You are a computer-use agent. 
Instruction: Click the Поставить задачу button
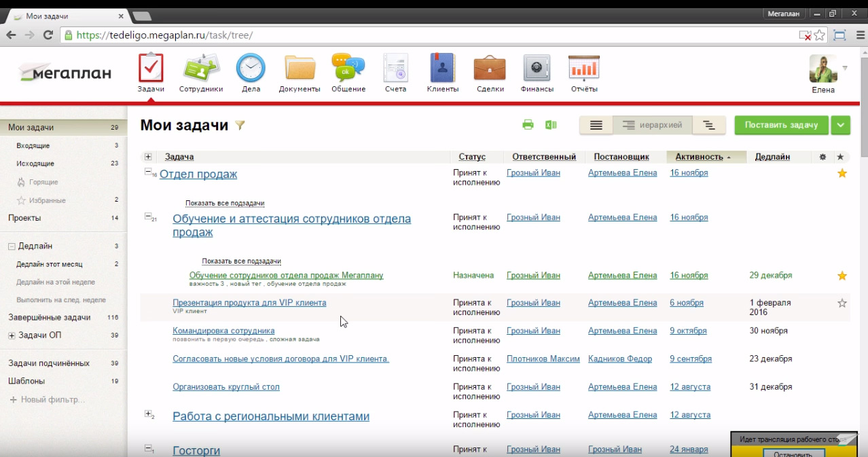click(781, 125)
